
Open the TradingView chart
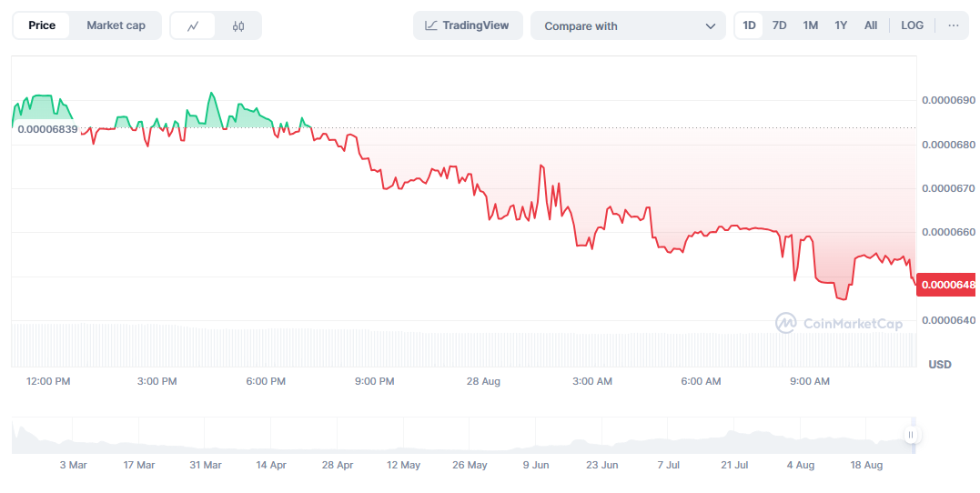(468, 25)
